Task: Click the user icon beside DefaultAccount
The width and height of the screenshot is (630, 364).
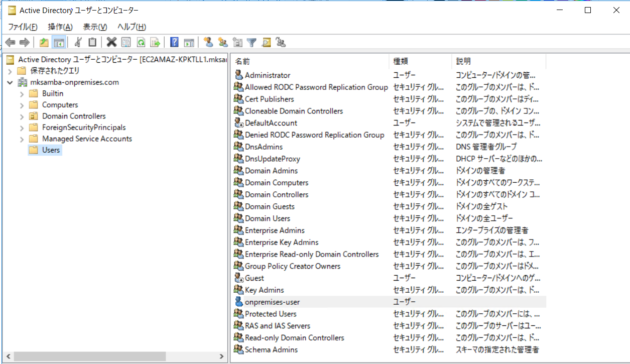Action: [239, 123]
